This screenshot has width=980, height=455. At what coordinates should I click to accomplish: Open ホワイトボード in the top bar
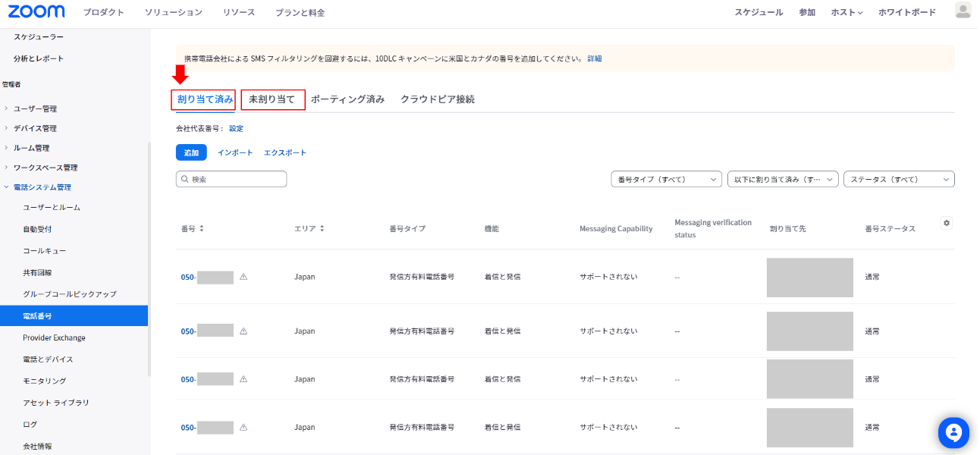click(x=907, y=12)
